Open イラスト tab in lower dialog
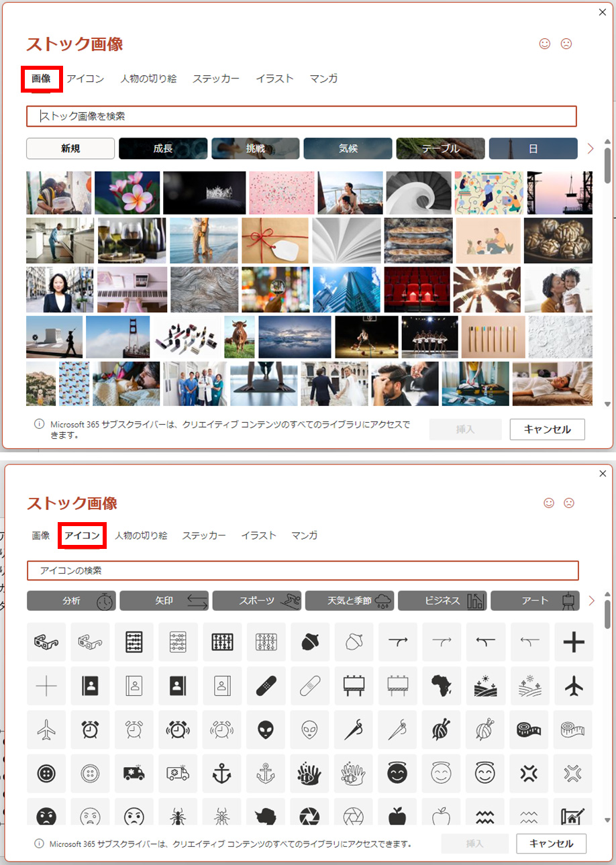Viewport: 616px width, 865px height. click(x=259, y=536)
